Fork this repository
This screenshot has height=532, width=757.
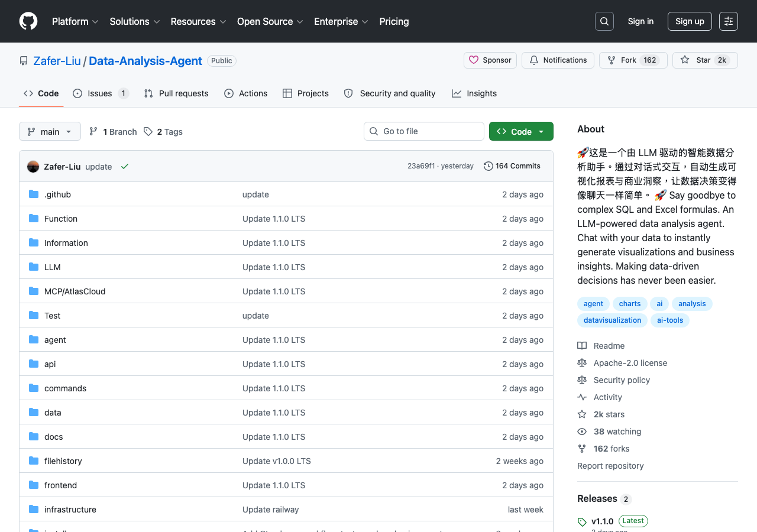[633, 60]
